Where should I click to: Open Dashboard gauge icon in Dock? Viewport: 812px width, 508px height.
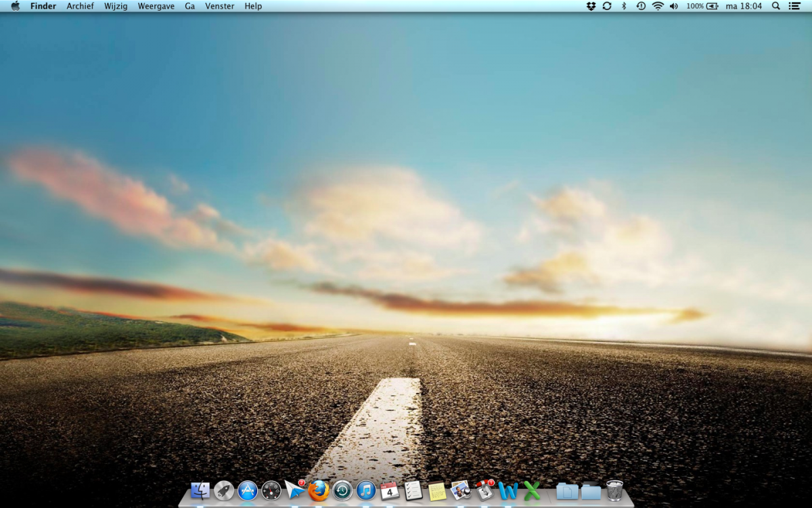tap(271, 490)
